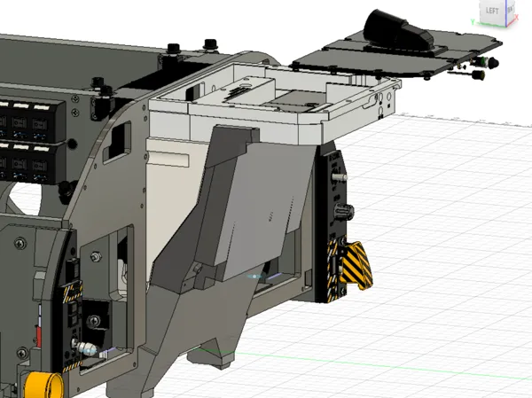Select the yellow cylindrical knob at bottom left

point(44,385)
